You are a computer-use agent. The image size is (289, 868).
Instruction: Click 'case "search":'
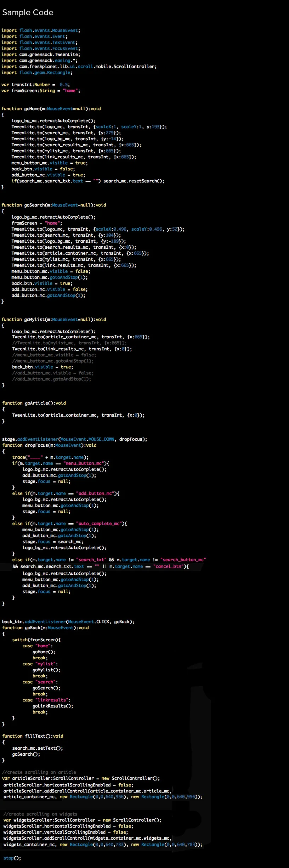(40, 682)
